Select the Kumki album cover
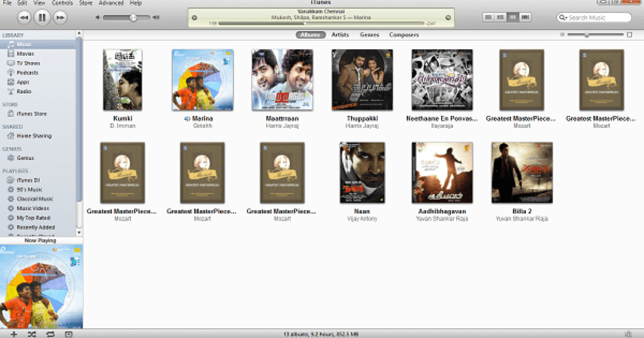The height and width of the screenshot is (338, 644). [122, 80]
